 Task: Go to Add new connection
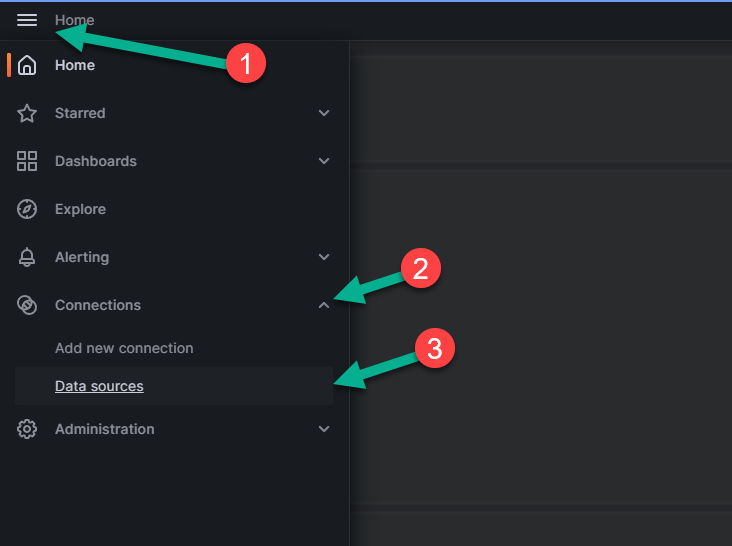(x=124, y=348)
